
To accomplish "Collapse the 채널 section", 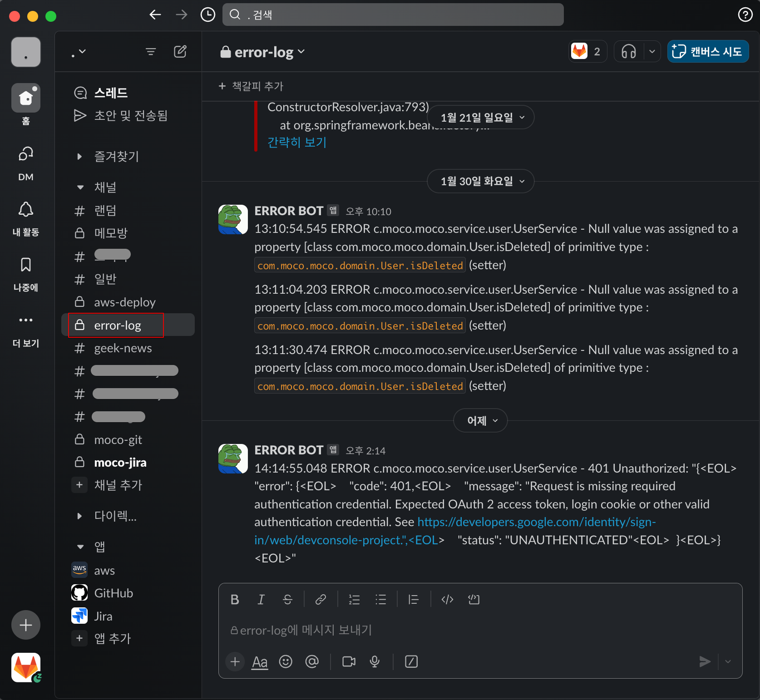I will tap(80, 187).
